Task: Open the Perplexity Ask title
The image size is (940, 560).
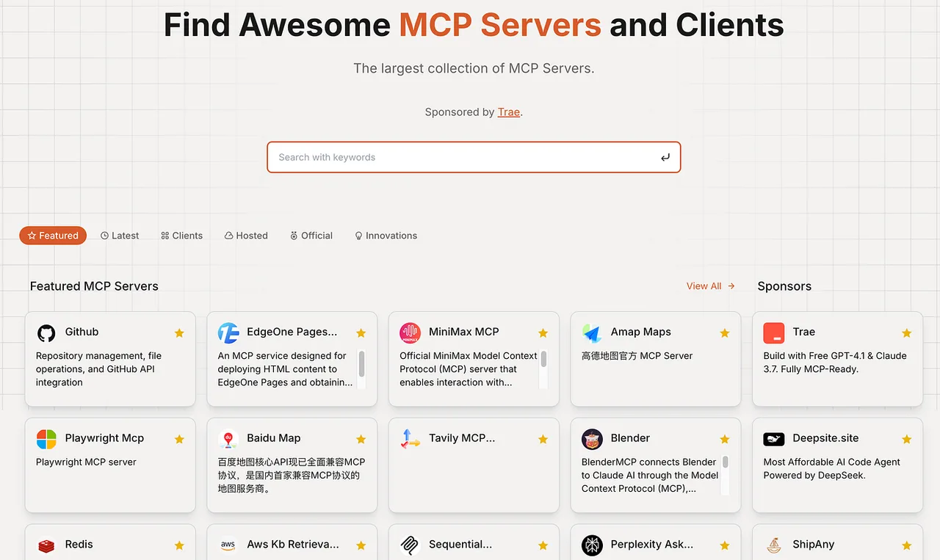Action: [652, 545]
